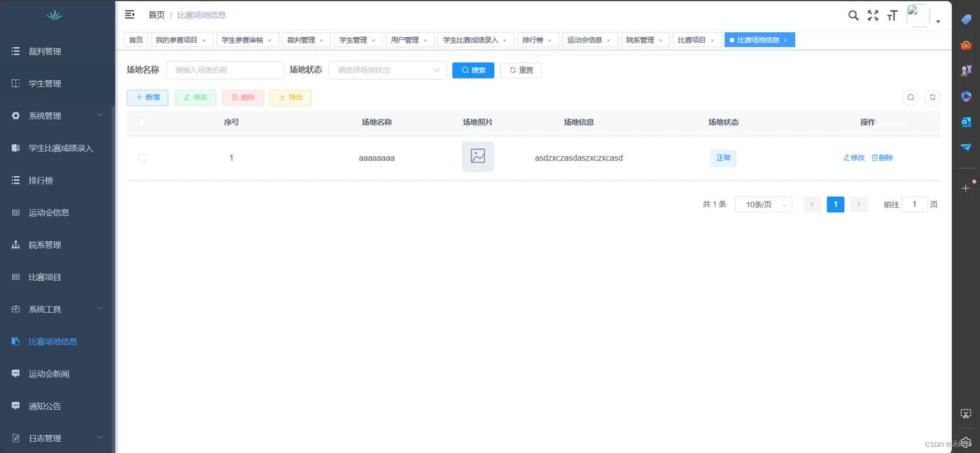The image size is (980, 453).
Task: Expand the 系统管理 sidebar menu
Action: pos(57,116)
